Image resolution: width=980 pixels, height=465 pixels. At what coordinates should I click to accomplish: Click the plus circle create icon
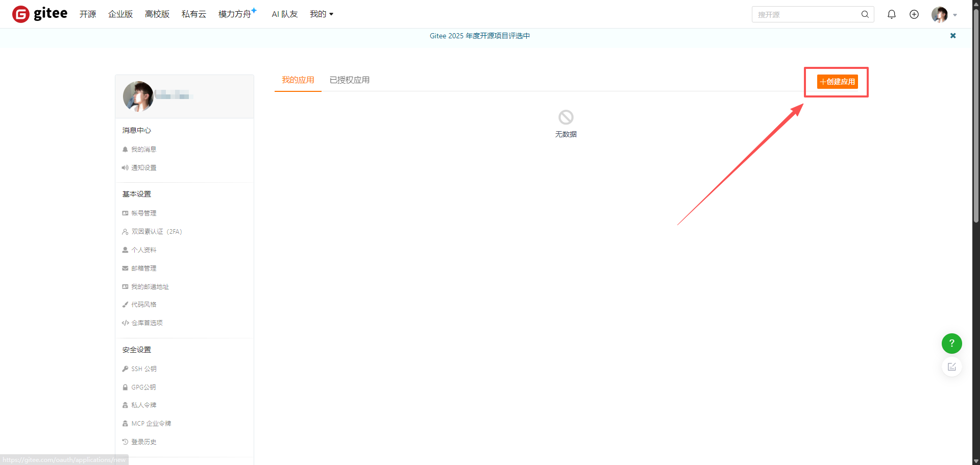(914, 14)
